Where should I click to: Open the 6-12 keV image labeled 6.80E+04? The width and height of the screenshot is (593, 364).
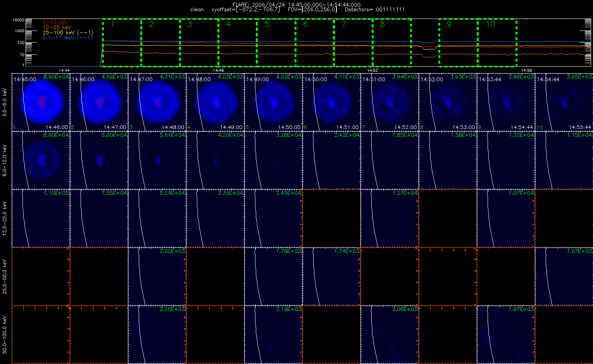(99, 160)
